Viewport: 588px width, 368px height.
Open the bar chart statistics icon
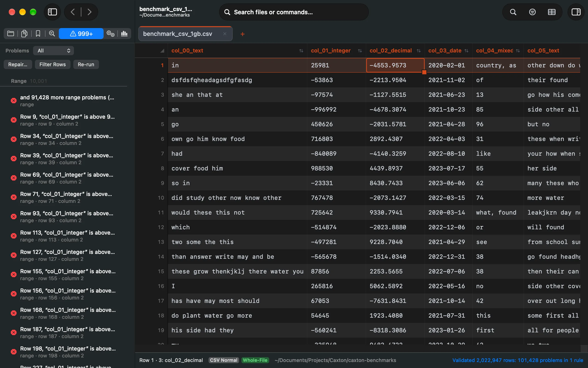[x=124, y=34]
